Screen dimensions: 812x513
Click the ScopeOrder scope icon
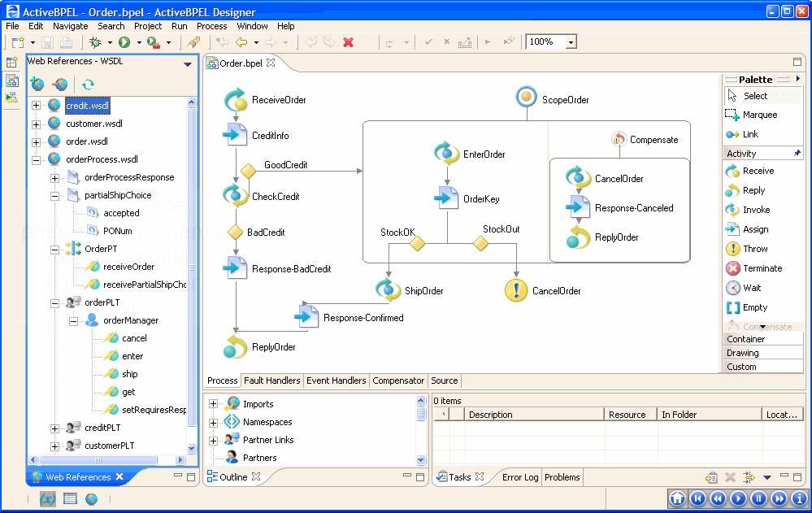point(526,97)
